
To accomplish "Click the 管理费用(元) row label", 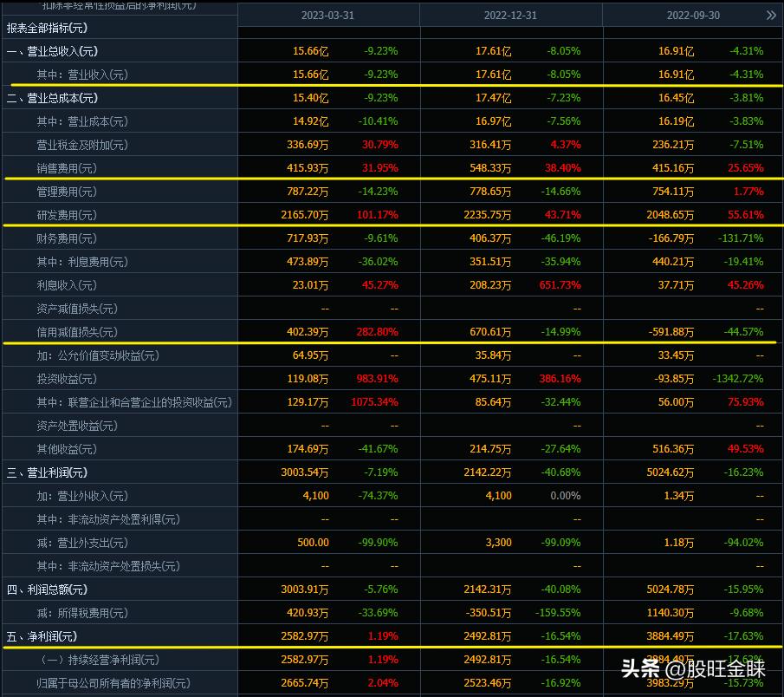I will (x=67, y=192).
